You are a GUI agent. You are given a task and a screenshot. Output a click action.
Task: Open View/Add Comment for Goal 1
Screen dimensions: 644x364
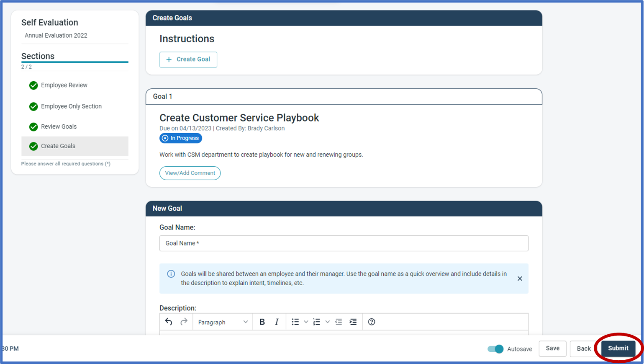click(190, 173)
